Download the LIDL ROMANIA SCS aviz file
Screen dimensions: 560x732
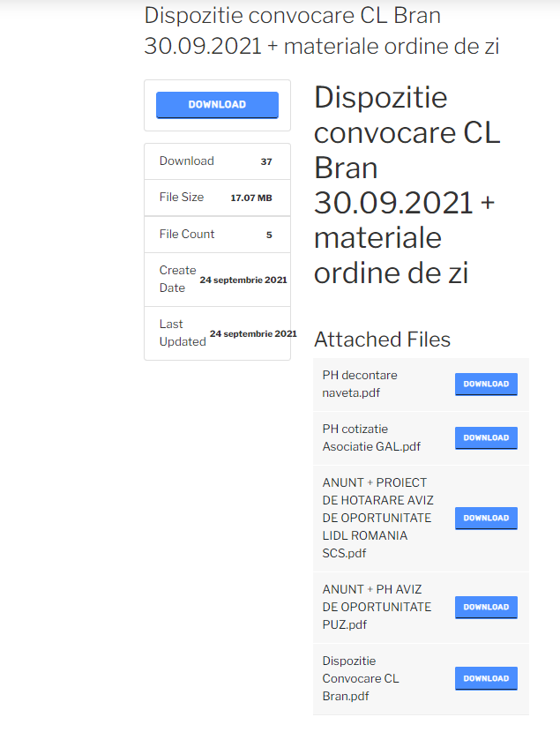pyautogui.click(x=486, y=519)
